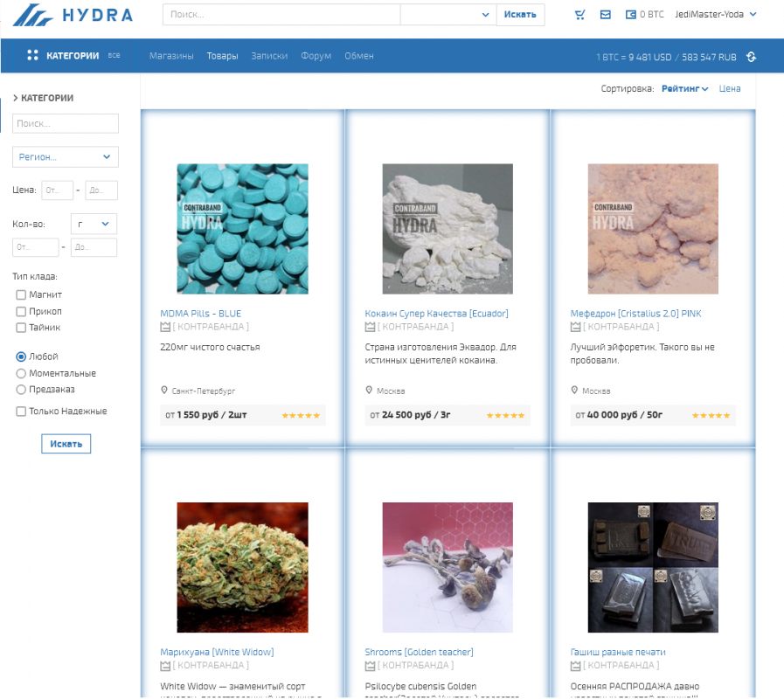Switch to the Записки section
This screenshot has width=784, height=699.
(x=269, y=56)
